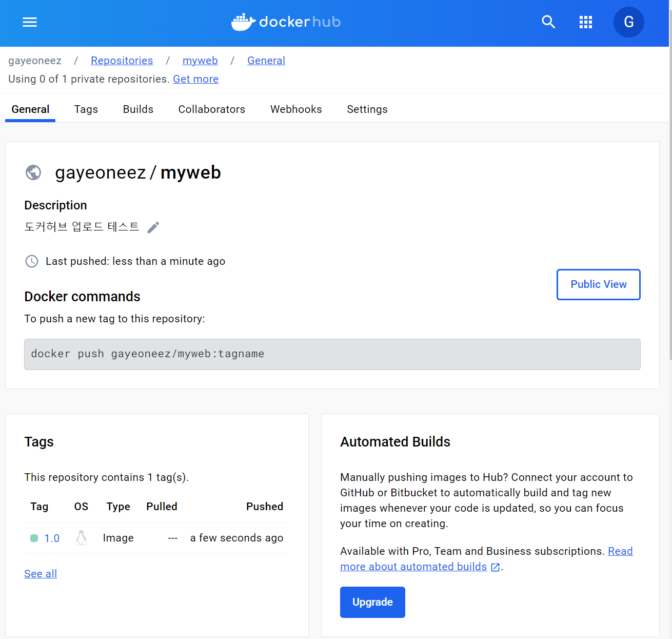Click the Type column header
Screen dimensions: 672x639
click(x=118, y=507)
